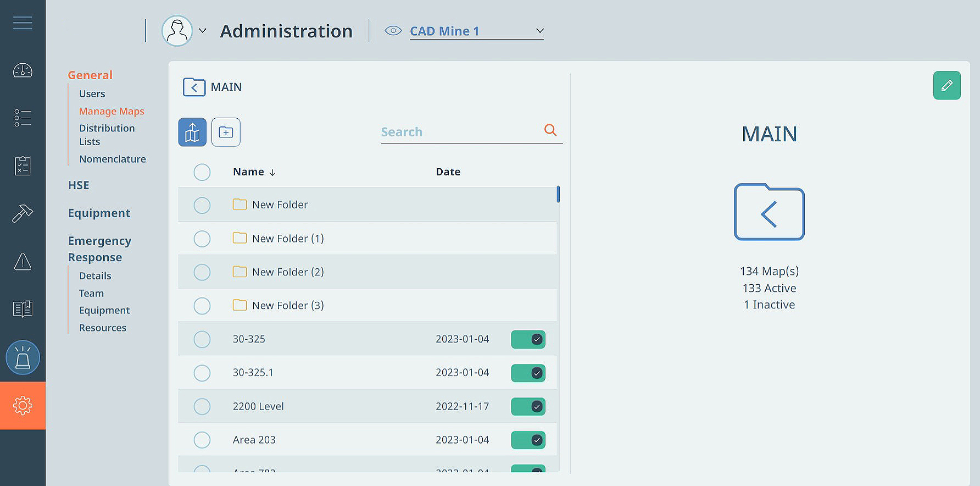Click the Area 203 map name
The width and height of the screenshot is (980, 486).
tap(254, 440)
